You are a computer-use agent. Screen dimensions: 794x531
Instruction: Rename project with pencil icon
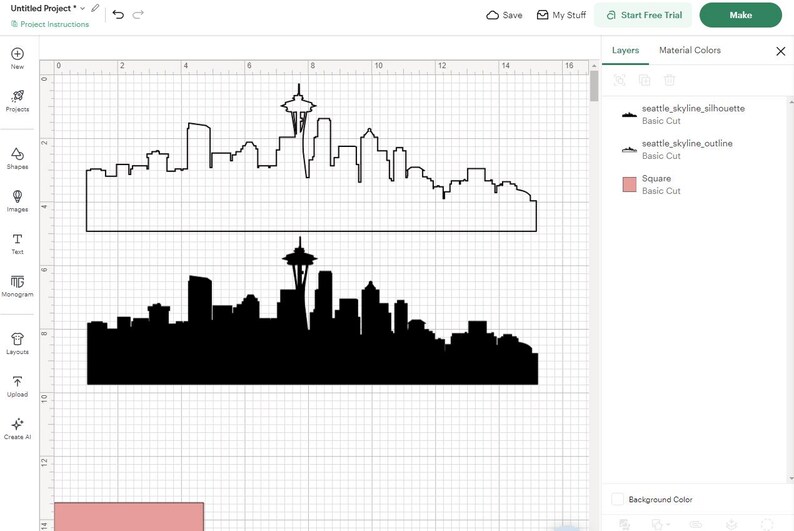pyautogui.click(x=95, y=8)
